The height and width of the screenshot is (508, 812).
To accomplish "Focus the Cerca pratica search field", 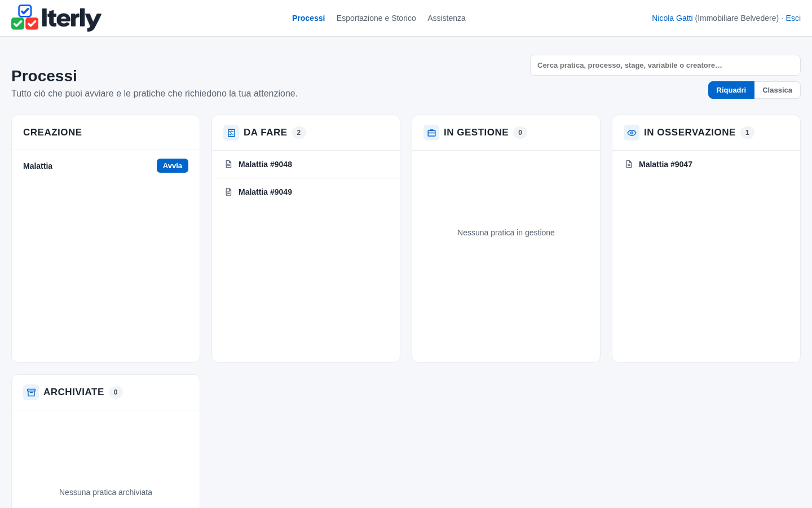I will (665, 65).
